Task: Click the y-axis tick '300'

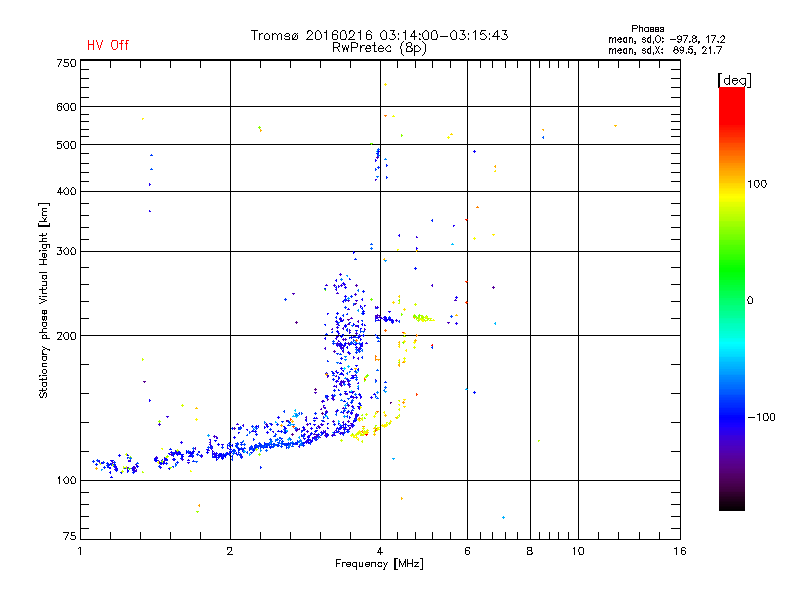Action: click(66, 251)
